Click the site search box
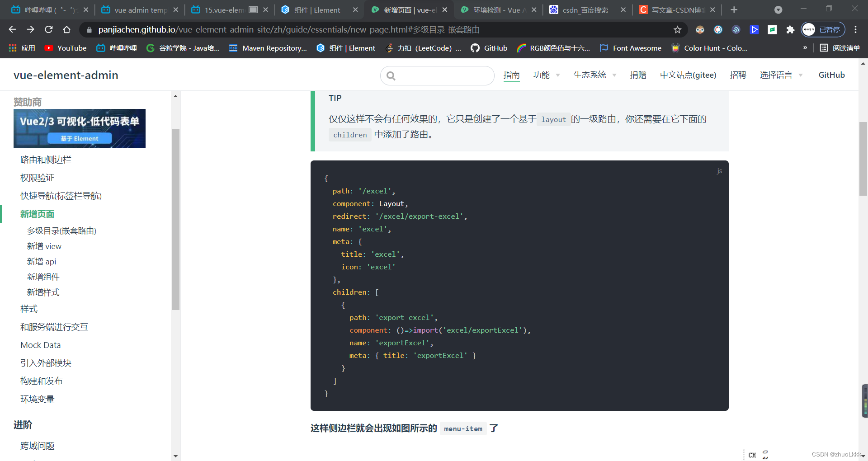This screenshot has width=868, height=461. (x=437, y=75)
